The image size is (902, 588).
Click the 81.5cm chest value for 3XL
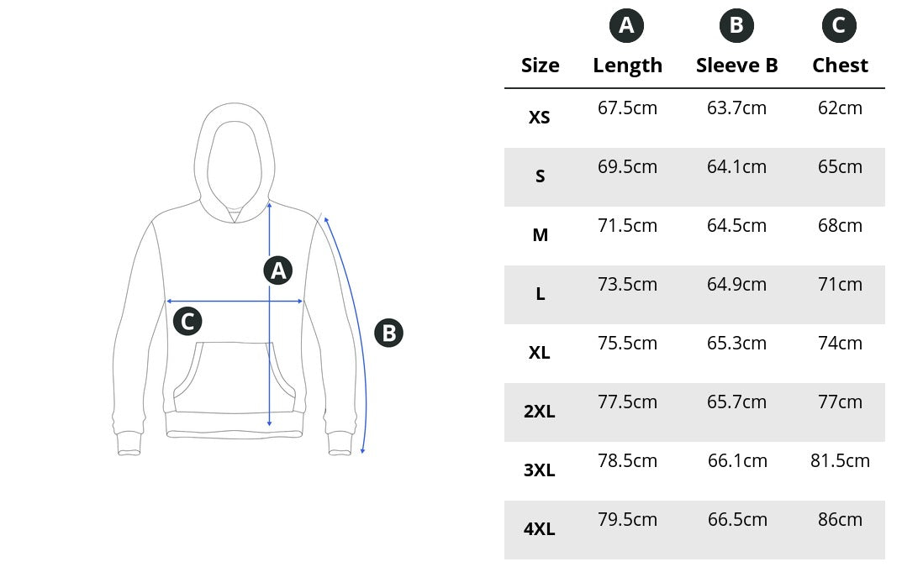(840, 461)
